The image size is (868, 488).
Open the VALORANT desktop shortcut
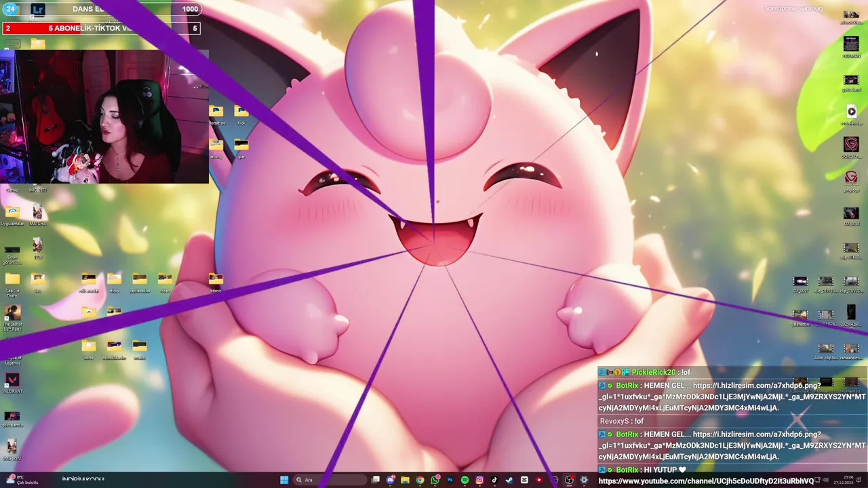(x=12, y=383)
